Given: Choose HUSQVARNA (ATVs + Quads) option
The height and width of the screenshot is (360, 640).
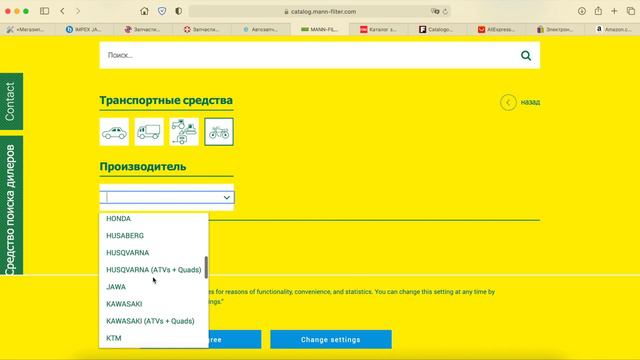Looking at the screenshot, I should point(153,270).
